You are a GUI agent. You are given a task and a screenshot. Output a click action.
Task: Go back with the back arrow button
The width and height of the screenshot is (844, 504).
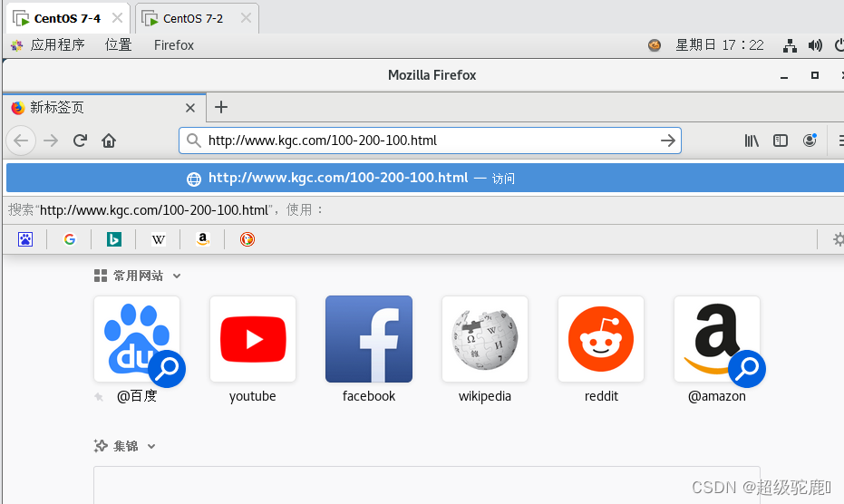[21, 141]
